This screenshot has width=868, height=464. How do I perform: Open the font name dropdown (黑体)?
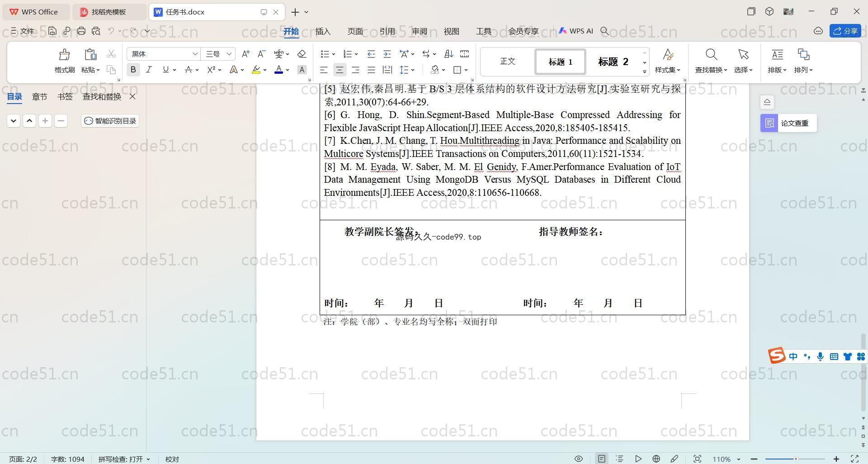pos(195,54)
